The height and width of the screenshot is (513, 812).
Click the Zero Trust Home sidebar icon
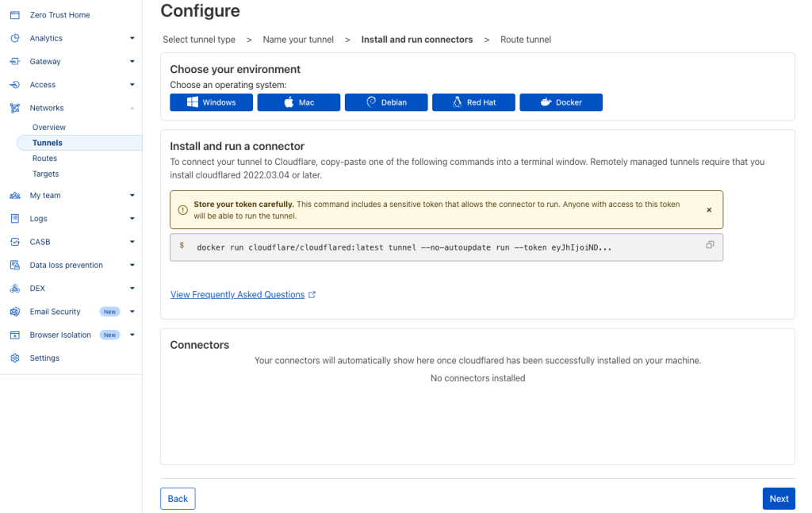pos(15,15)
